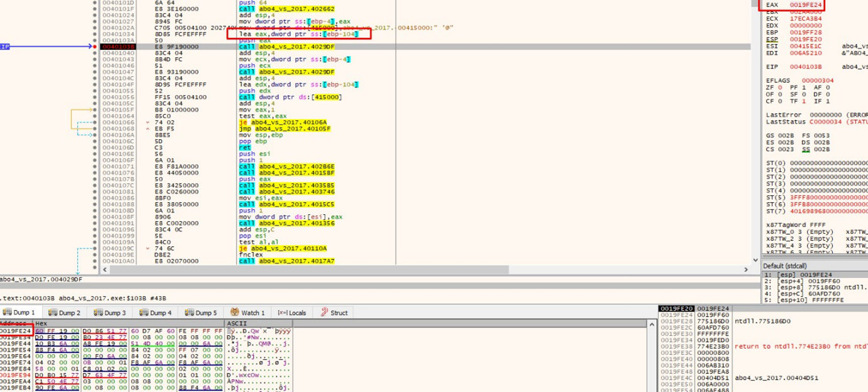Click ESP register value 0019FE20
This screenshot has height=392, width=868.
click(x=805, y=39)
